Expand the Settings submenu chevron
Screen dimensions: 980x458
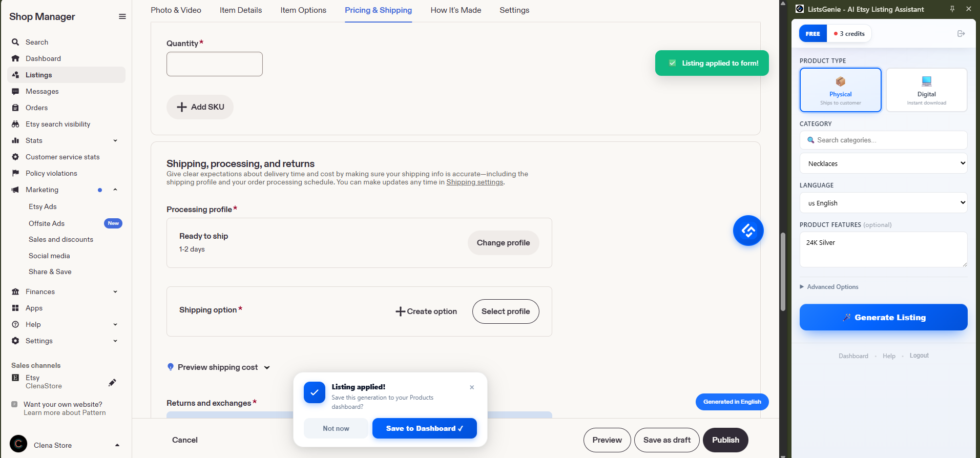[115, 341]
